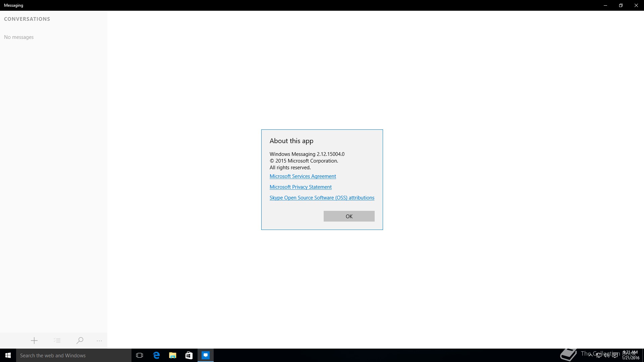This screenshot has height=362, width=644.
Task: Open the volume control tray icon
Action: pyautogui.click(x=606, y=355)
